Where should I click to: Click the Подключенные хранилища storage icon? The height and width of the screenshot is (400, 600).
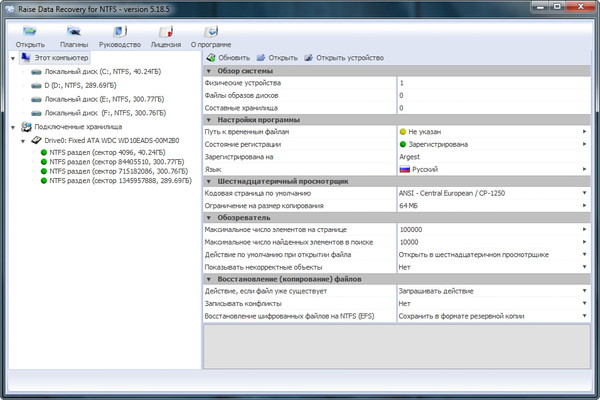coord(26,126)
